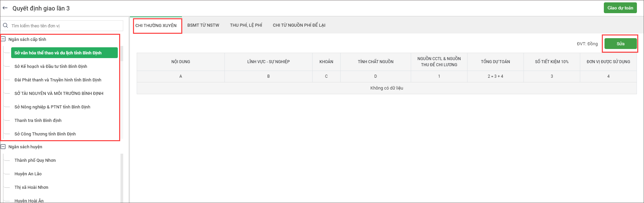Collapse the Ngân sách huyện group
Viewport: 644px width, 203px height.
[3, 147]
